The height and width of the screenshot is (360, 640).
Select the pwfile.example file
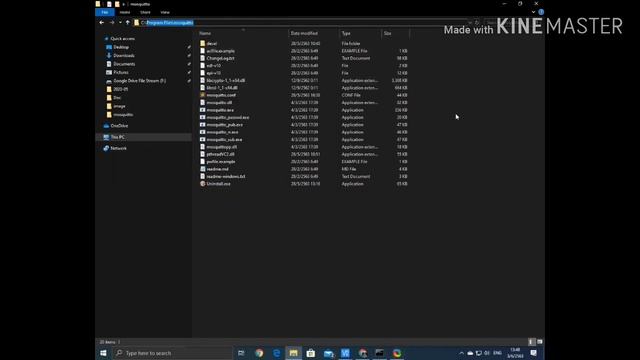(x=221, y=162)
